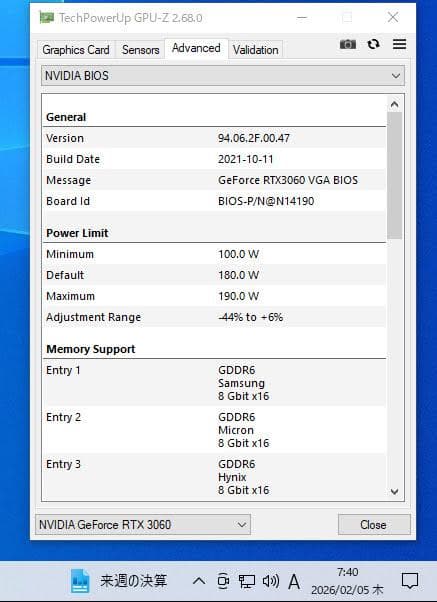Click the GeForce RTX3060 VGA BIOS message
The image size is (437, 602).
click(288, 180)
